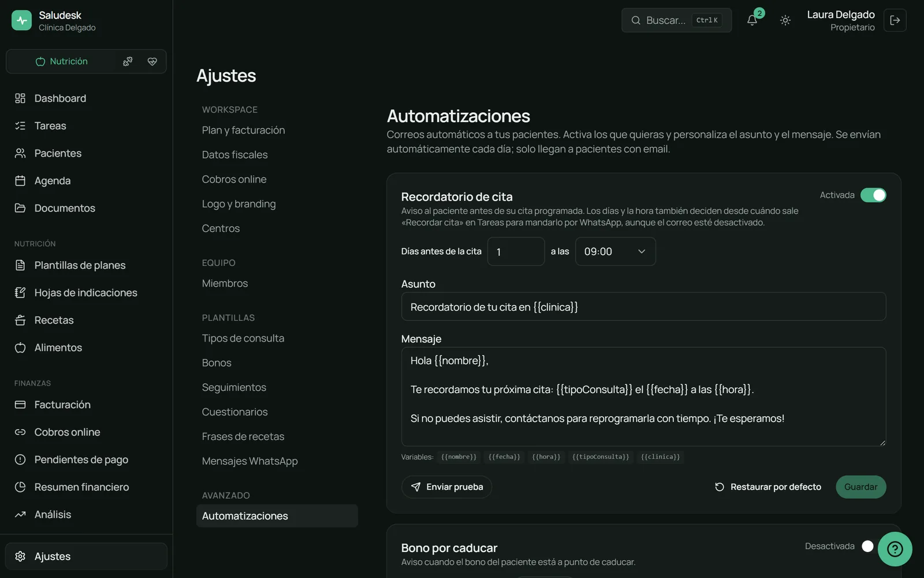
Task: Click inside the Mensaje textarea
Action: [643, 397]
